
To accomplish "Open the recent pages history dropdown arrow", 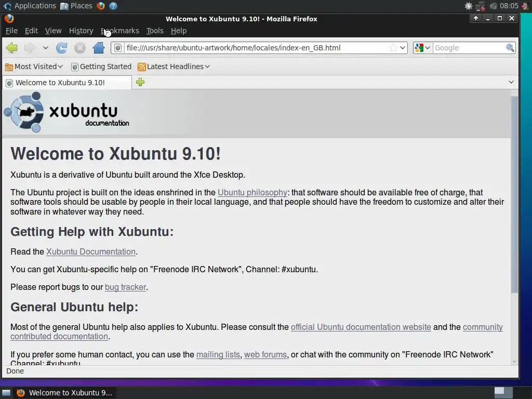I will pyautogui.click(x=46, y=48).
